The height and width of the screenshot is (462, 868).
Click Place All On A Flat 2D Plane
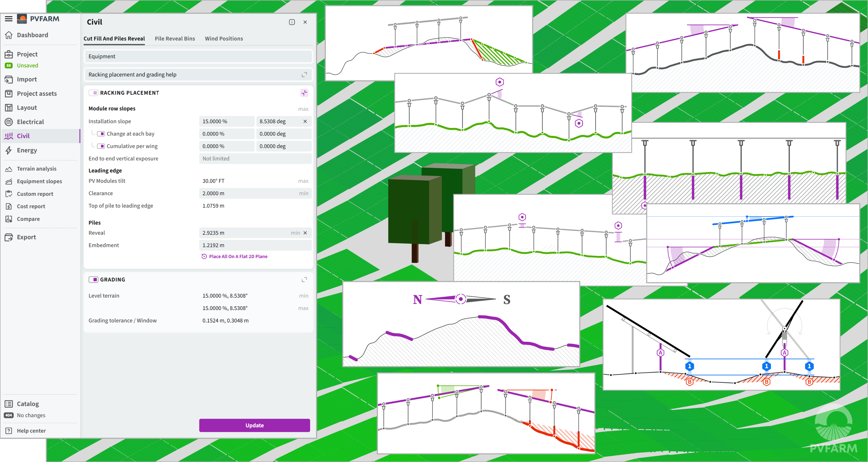tap(238, 256)
